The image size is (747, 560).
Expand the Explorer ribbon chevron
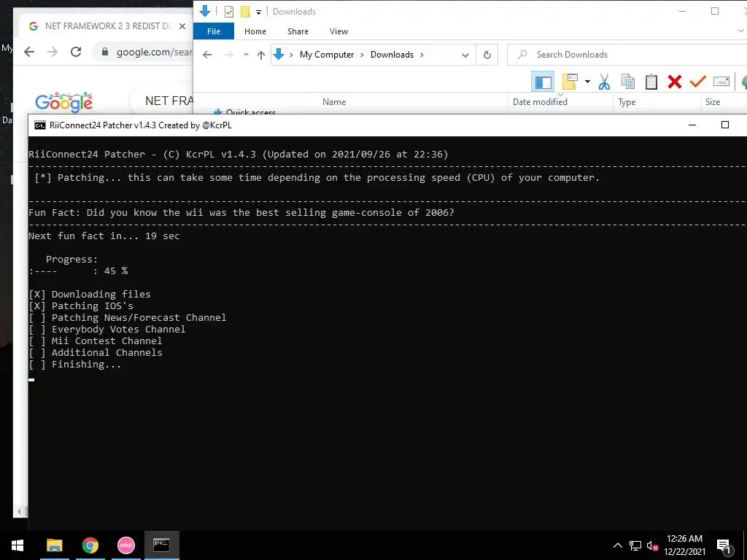[740, 31]
